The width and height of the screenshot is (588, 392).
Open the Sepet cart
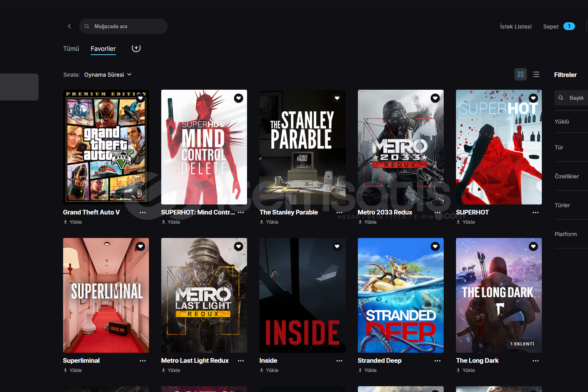tap(551, 27)
